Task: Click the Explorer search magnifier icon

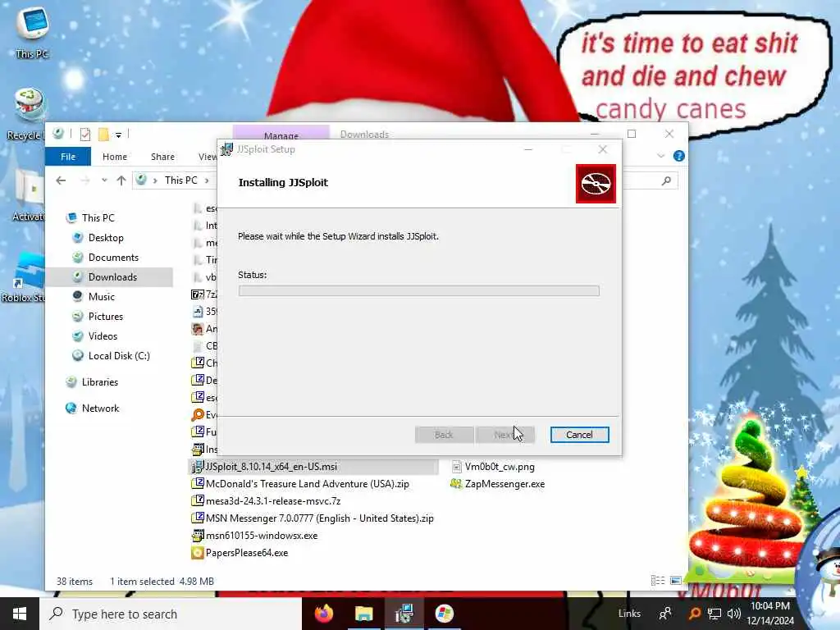Action: [666, 181]
